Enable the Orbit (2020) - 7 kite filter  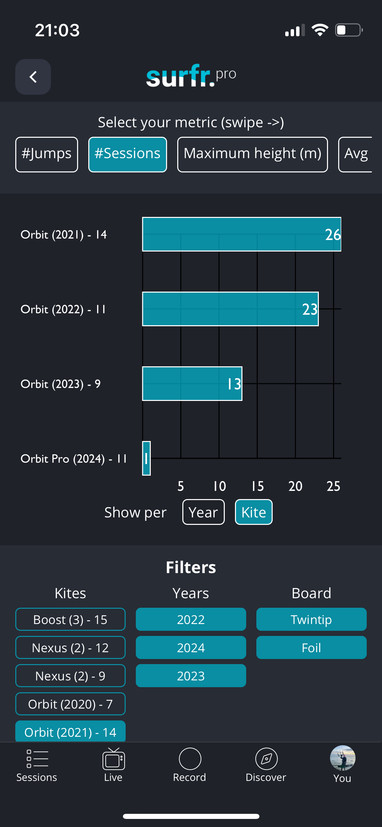(70, 704)
